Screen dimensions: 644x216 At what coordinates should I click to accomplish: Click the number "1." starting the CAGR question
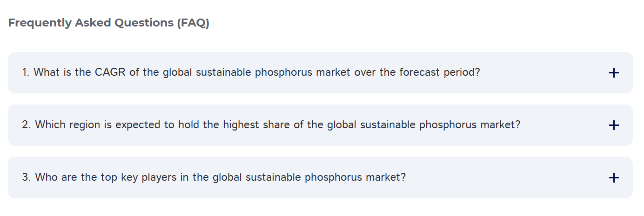[x=26, y=73]
